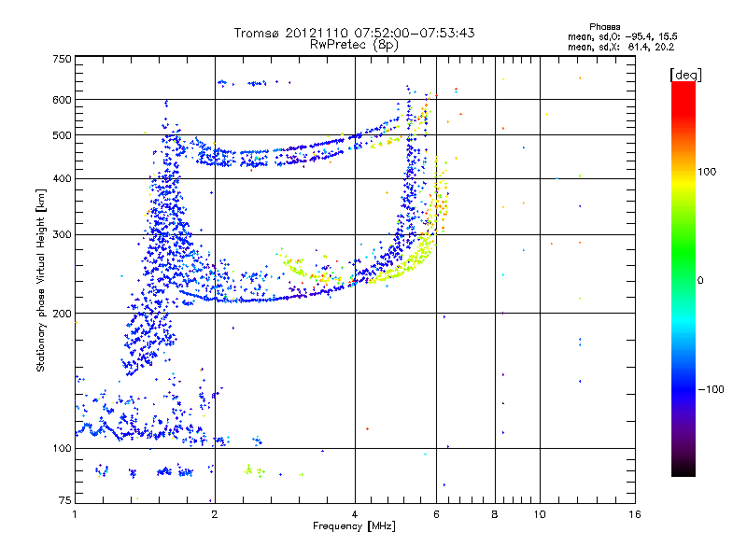Screen dimensions: 747x560
Task: Click the y-axis label '300'
Action: click(x=62, y=235)
